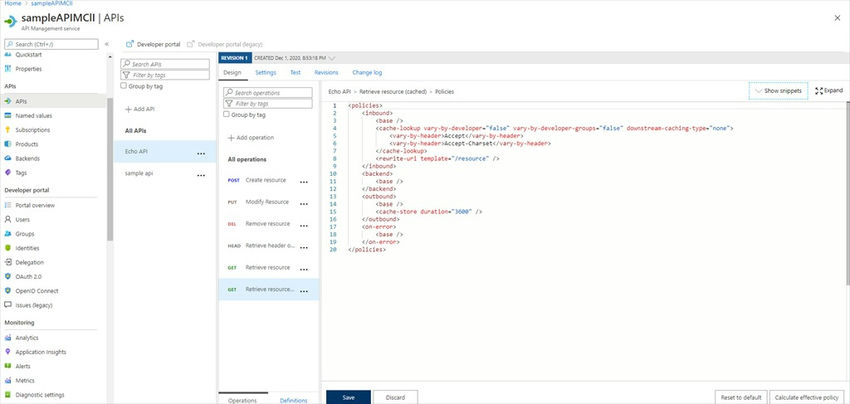Open the Revision 1 dropdown
This screenshot has height=404, width=850.
coord(332,58)
